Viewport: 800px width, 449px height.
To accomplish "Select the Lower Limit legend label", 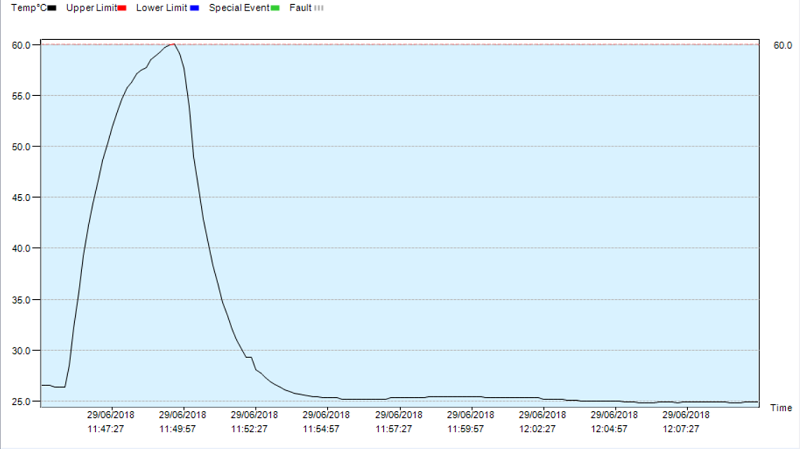I will pyautogui.click(x=162, y=8).
